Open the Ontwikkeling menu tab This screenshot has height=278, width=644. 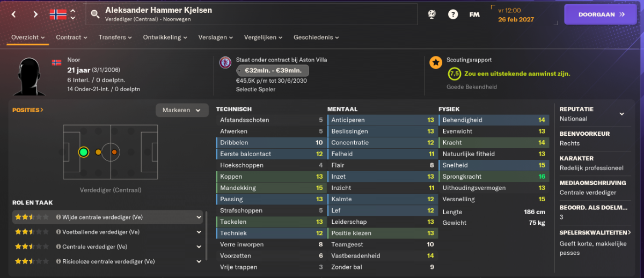(x=165, y=38)
